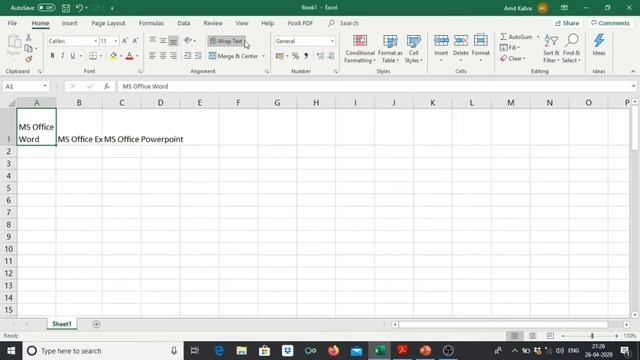Open Alignment settings dialog launcher
Screen dimensions: 640x360
[x=267, y=71]
